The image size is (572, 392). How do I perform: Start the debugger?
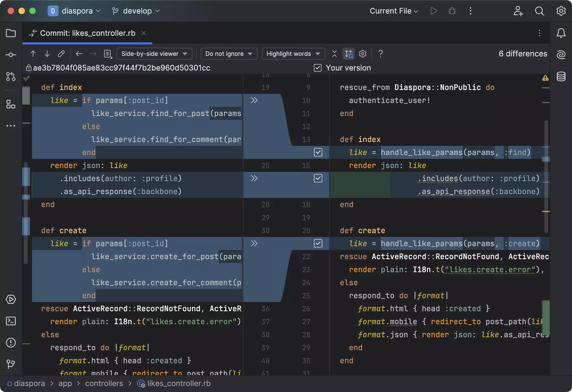coord(452,11)
